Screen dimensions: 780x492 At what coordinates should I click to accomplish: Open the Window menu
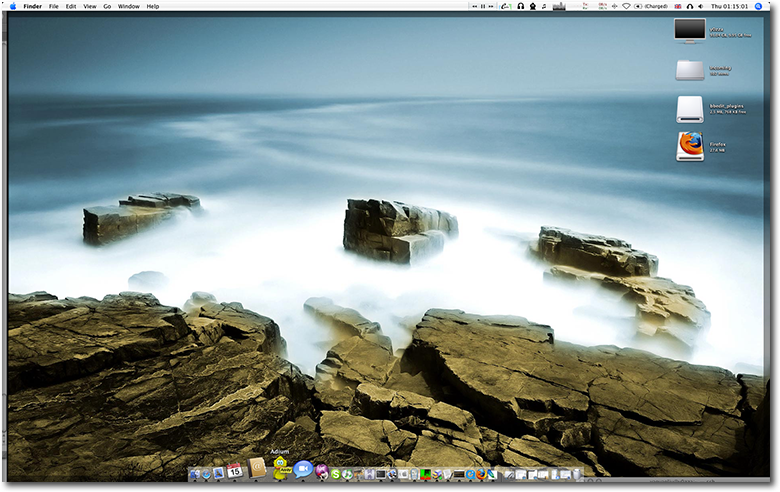(128, 6)
